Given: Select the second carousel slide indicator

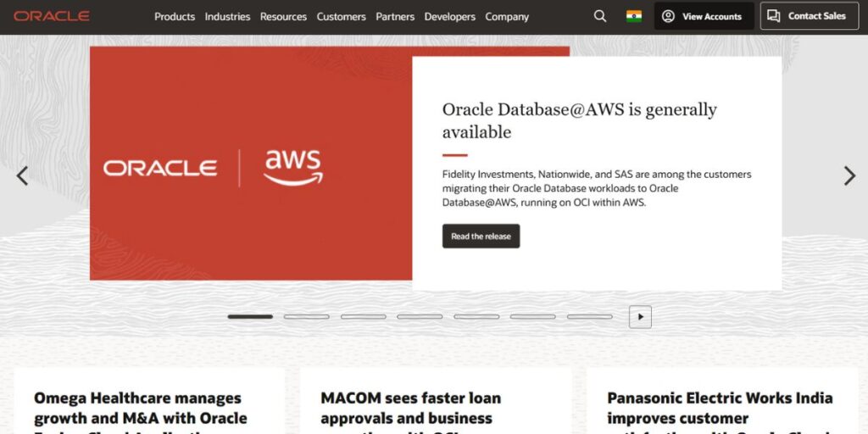Looking at the screenshot, I should point(307,317).
